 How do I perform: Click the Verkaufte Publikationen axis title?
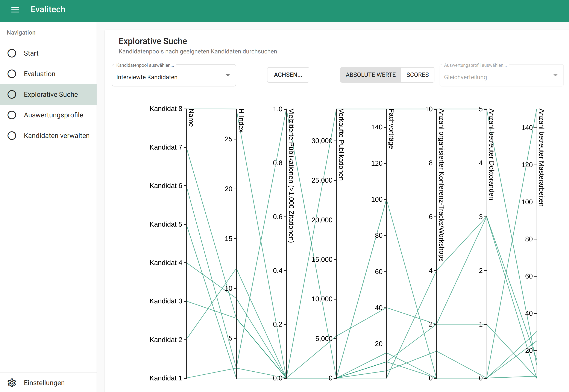(x=341, y=145)
